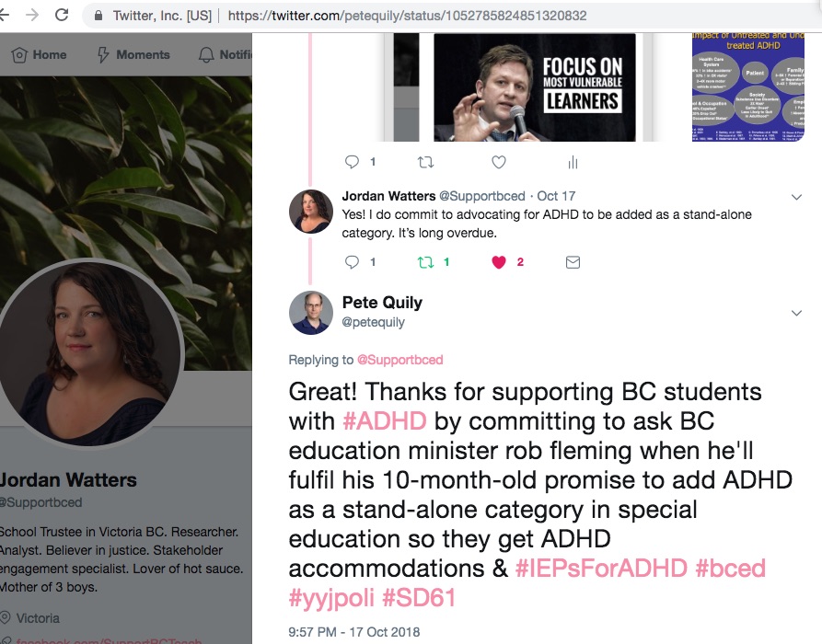
Task: Retweet the focus on learners tweet
Action: 425,163
